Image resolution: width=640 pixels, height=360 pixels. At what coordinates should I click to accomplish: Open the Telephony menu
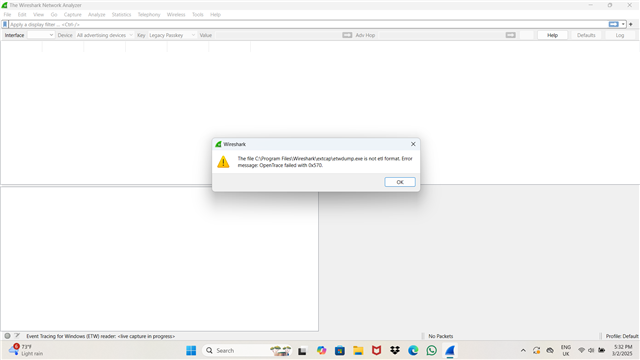149,15
